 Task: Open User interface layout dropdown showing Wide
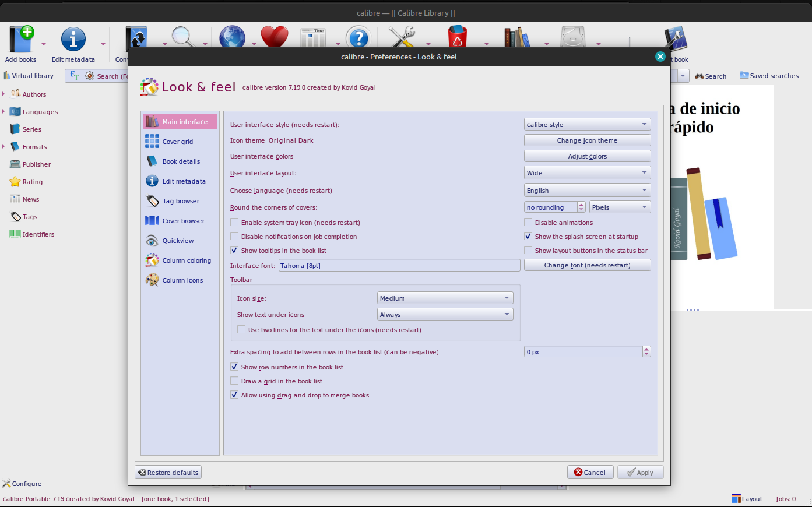pos(587,173)
